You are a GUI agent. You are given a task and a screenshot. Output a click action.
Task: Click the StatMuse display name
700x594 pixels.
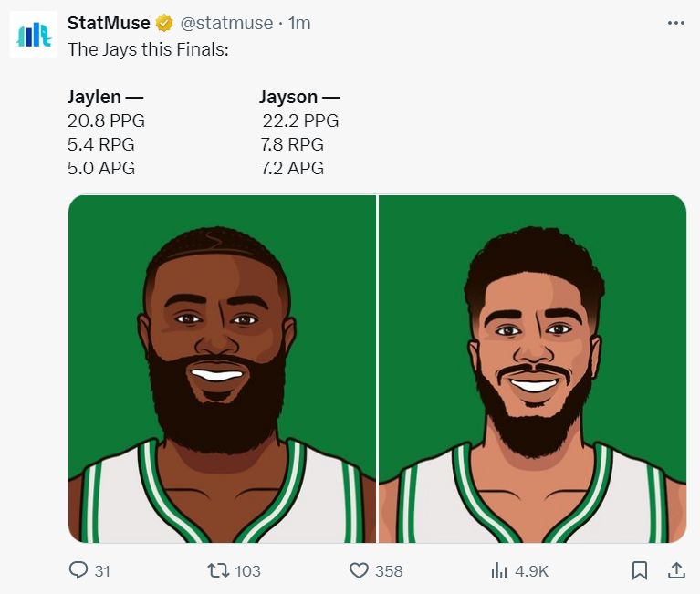point(109,23)
